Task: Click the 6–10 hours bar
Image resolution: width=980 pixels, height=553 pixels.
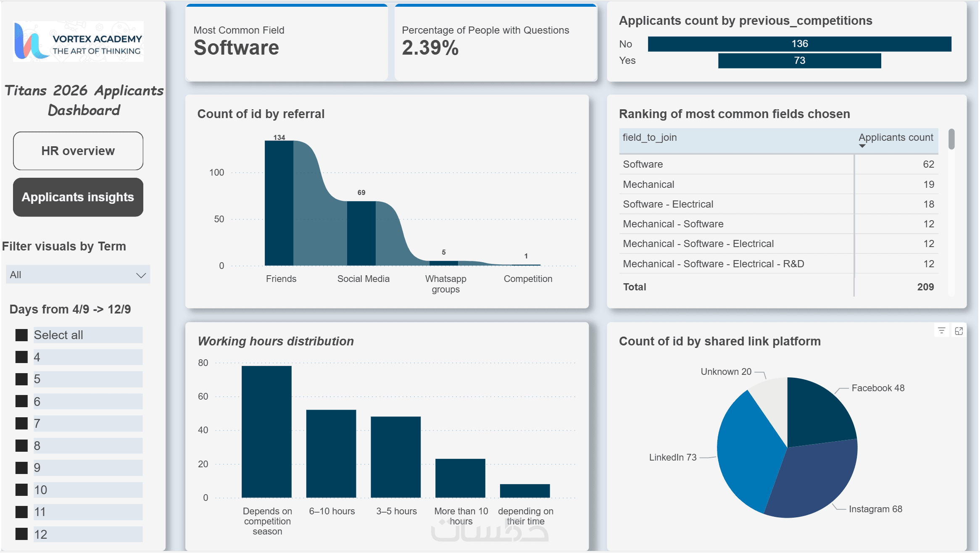Action: coord(331,454)
